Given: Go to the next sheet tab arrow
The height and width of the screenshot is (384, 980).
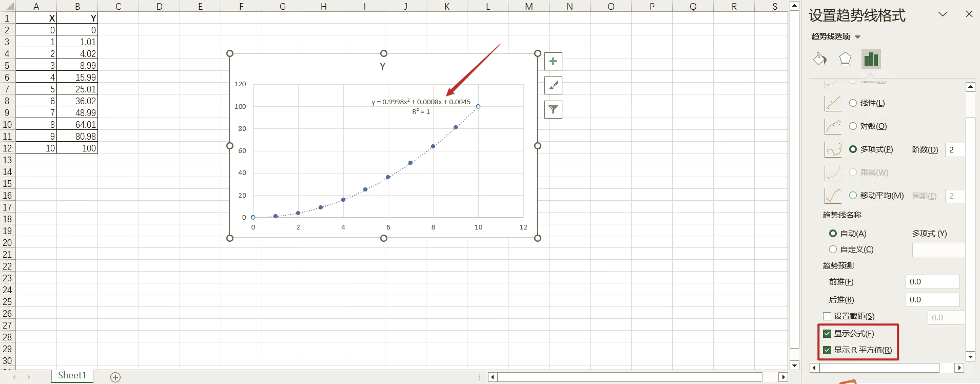Looking at the screenshot, I should coord(29,377).
